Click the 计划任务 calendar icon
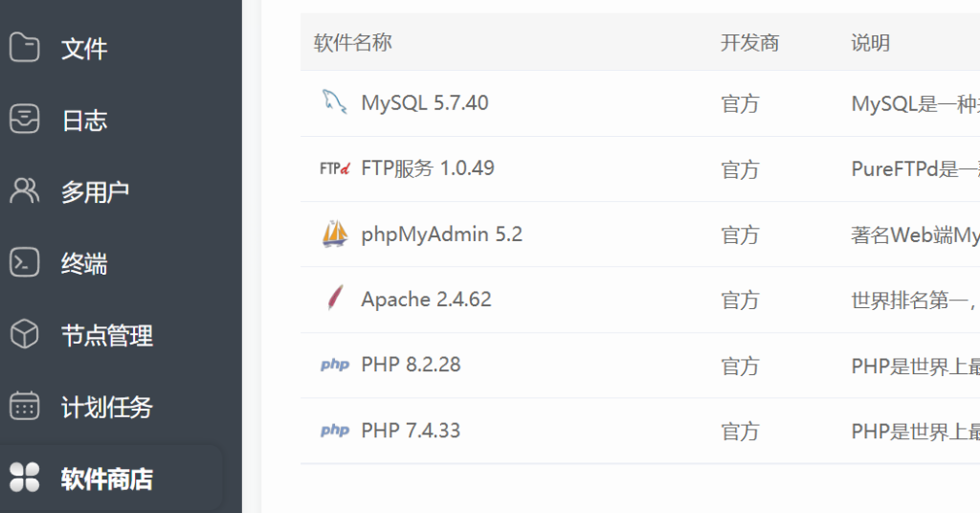Viewport: 980px width, 513px height. pos(24,406)
